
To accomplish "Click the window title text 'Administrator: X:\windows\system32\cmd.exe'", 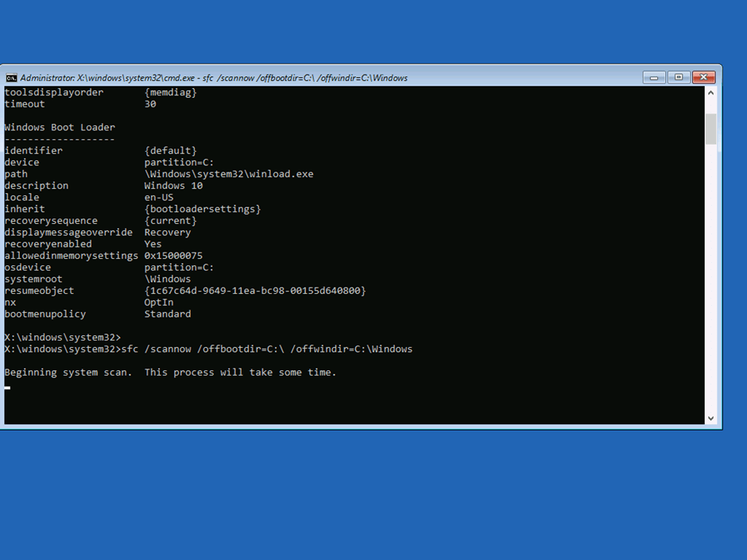I will [107, 78].
